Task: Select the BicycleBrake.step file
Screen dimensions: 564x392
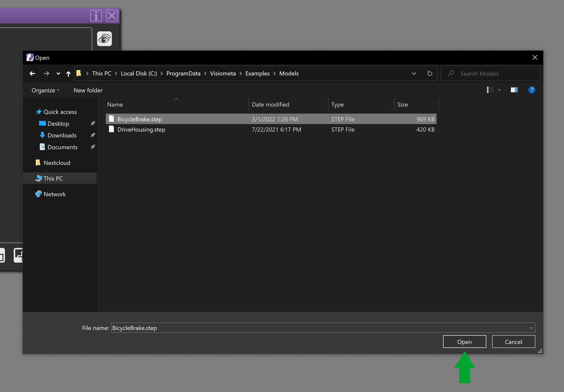Action: pyautogui.click(x=271, y=119)
